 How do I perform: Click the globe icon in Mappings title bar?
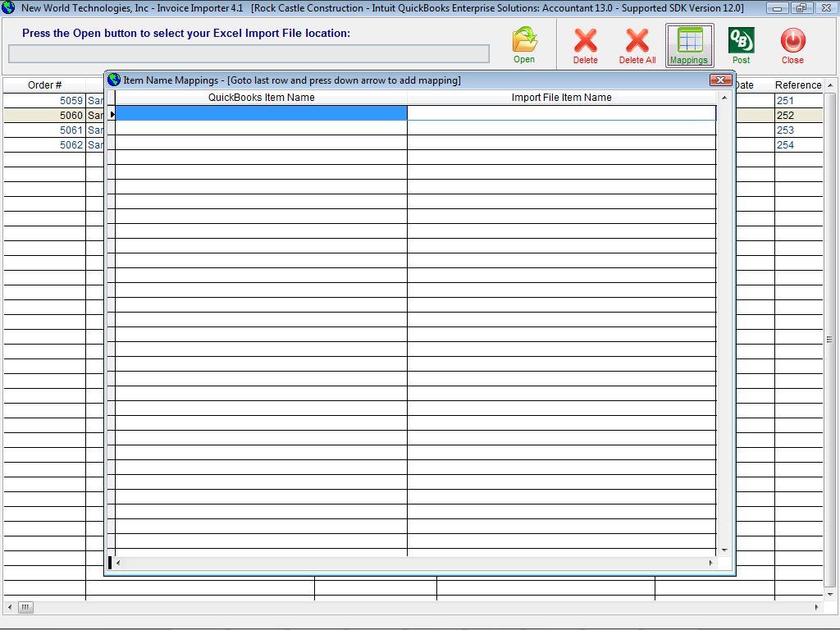click(x=113, y=80)
